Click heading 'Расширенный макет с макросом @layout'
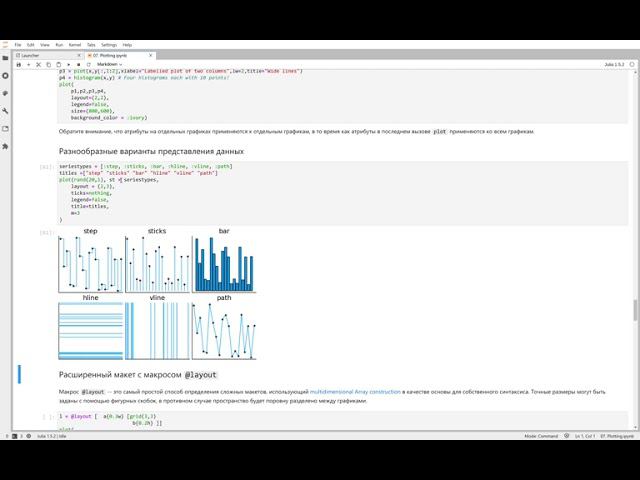 pos(138,375)
